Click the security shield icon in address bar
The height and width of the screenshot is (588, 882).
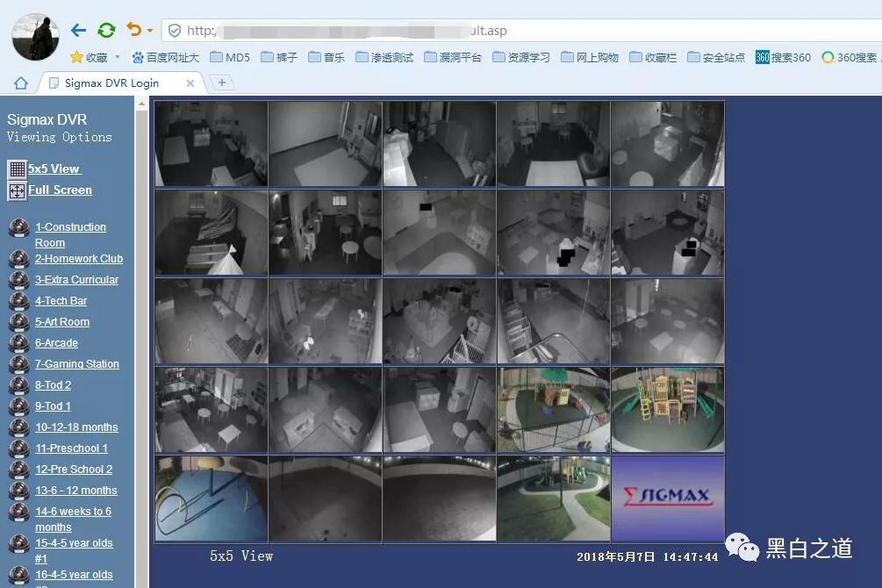tap(175, 31)
